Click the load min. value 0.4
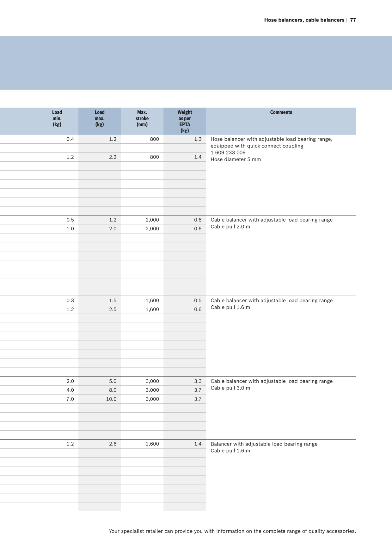The image size is (392, 555). coord(70,139)
